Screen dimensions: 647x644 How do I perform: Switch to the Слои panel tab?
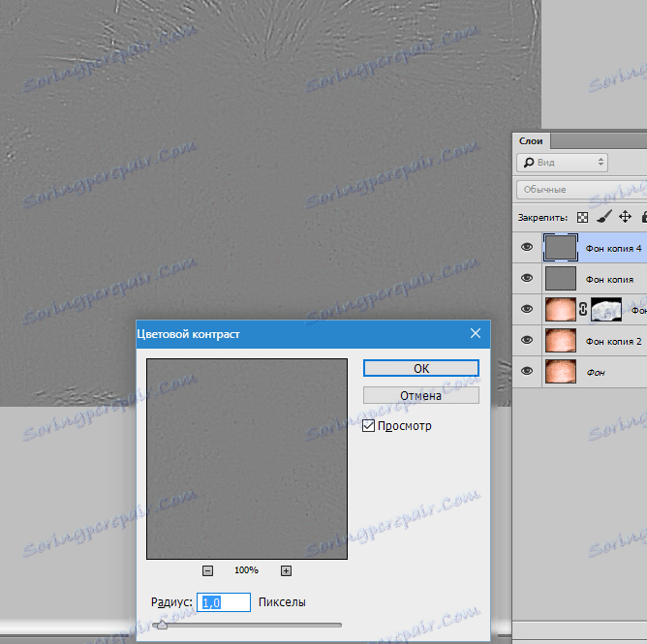pos(531,141)
